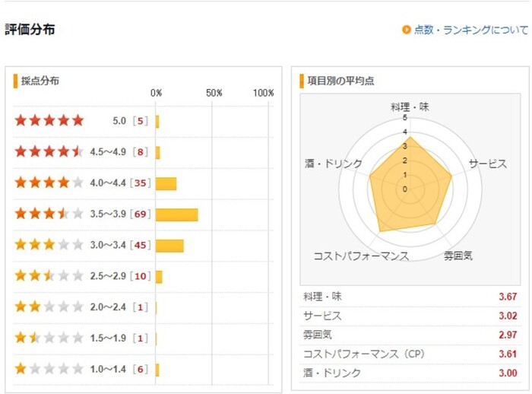Click the 2.5~2.9 star rating icons
The image size is (532, 394).
click(x=49, y=275)
